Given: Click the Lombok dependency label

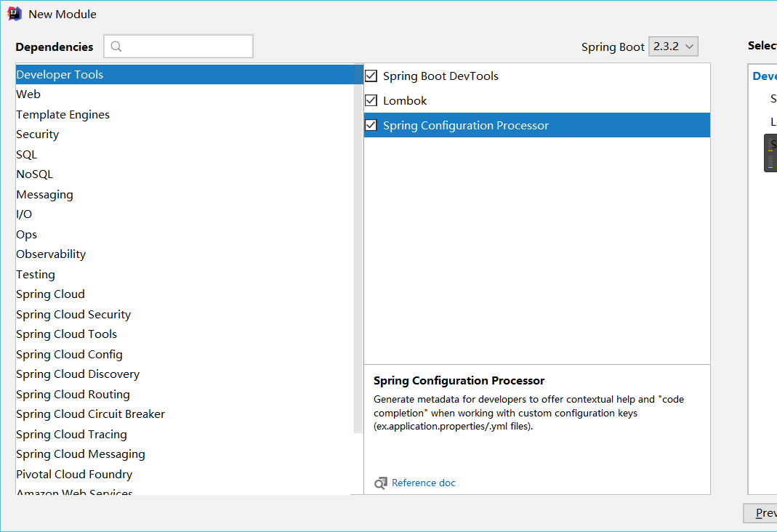Looking at the screenshot, I should [405, 100].
